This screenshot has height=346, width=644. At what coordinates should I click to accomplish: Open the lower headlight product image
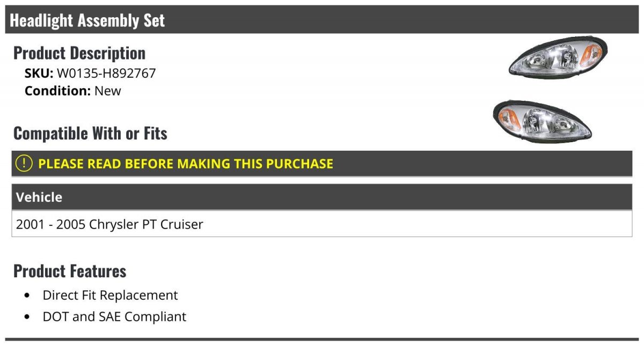[542, 121]
